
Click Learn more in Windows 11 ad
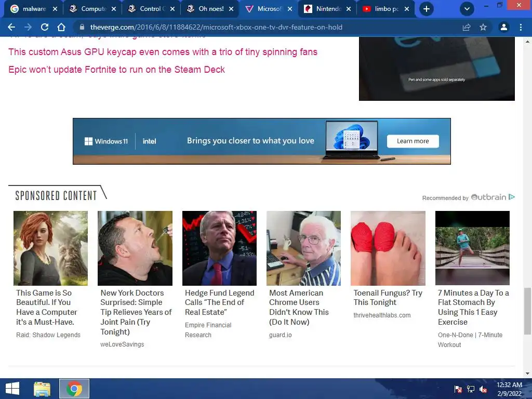click(x=413, y=141)
